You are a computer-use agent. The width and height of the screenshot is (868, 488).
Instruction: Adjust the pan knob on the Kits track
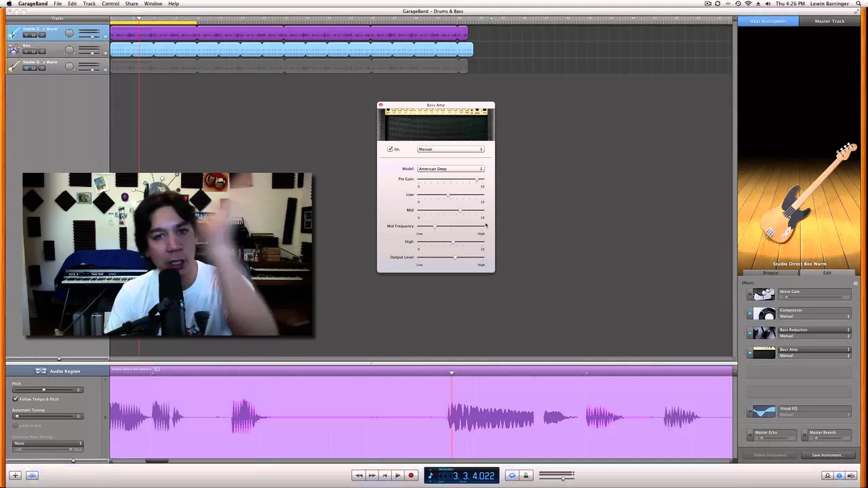[x=69, y=49]
